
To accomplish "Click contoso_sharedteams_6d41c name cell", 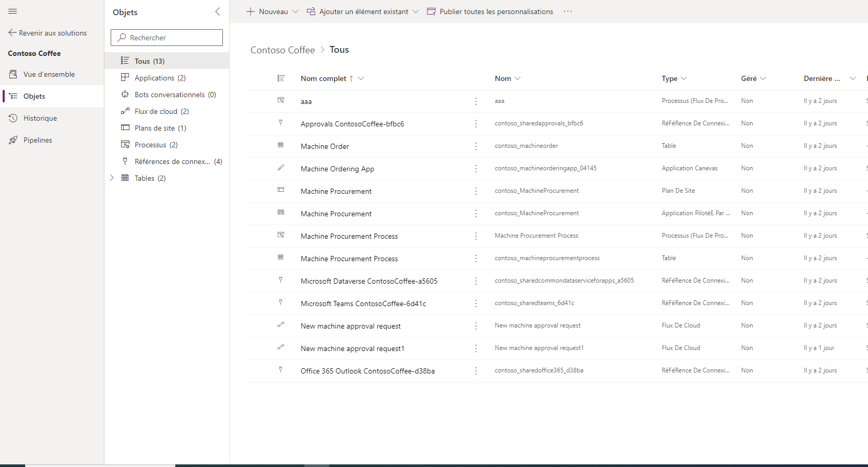I will click(x=534, y=303).
